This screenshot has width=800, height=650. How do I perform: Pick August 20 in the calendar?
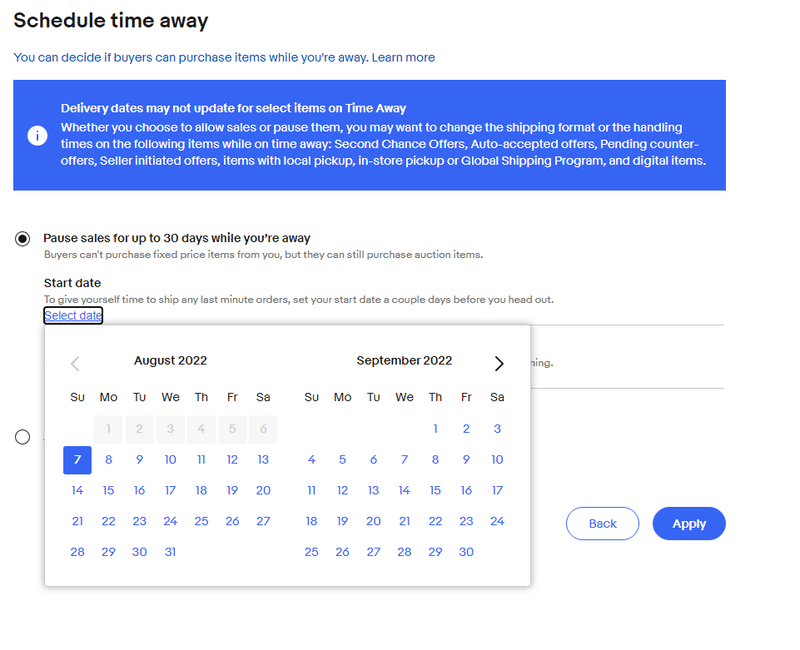(263, 491)
